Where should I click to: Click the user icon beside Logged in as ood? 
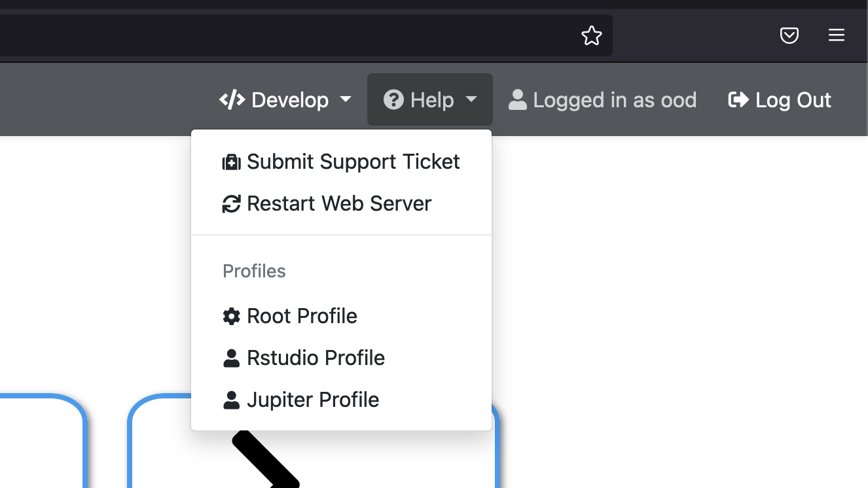pos(518,99)
